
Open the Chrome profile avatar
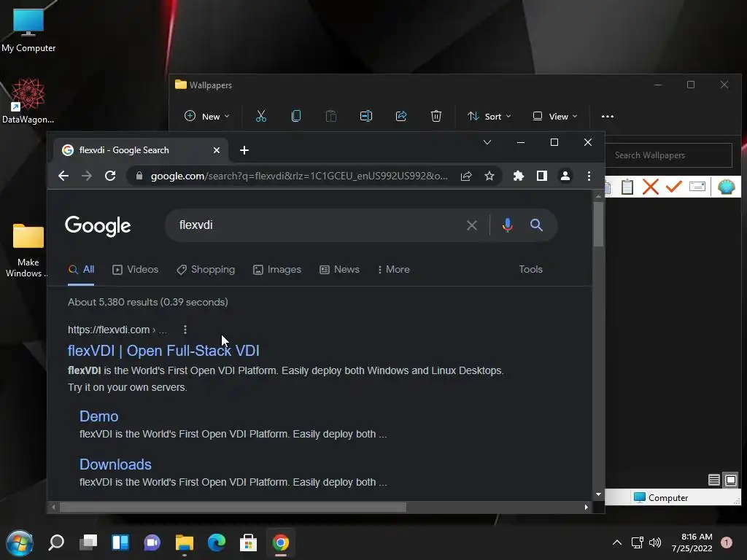point(565,176)
